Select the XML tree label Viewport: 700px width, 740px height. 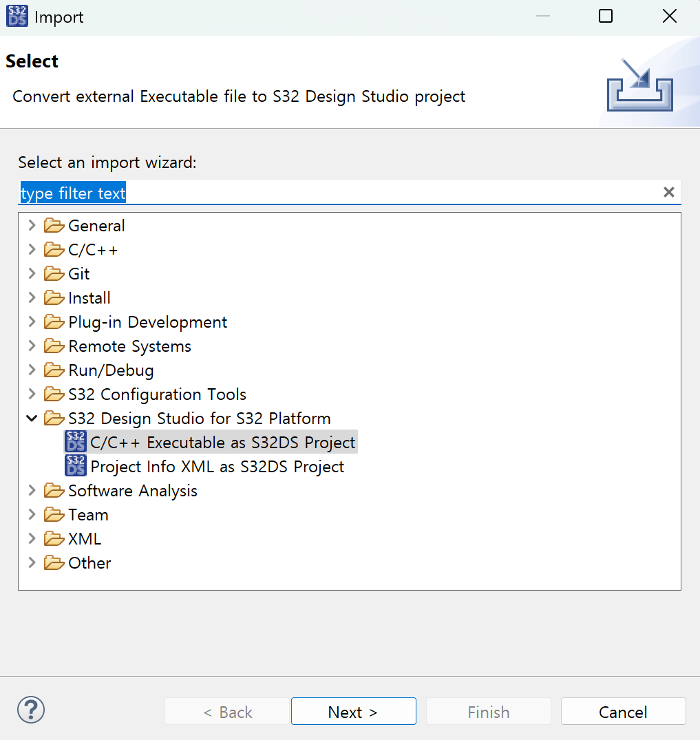85,538
